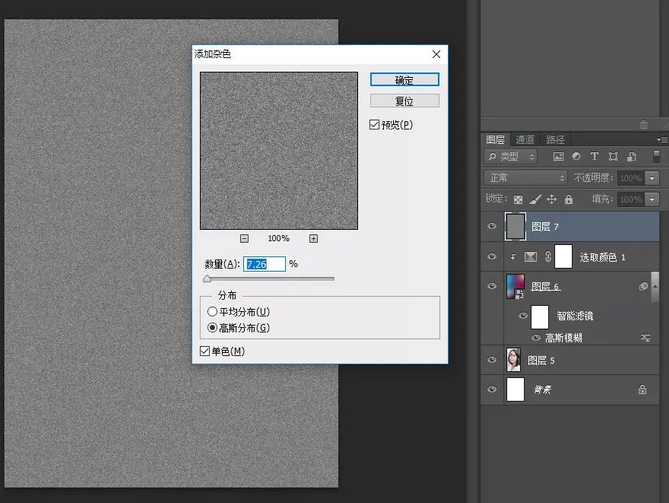Select the 平均分布 (Uniform) radio button

(x=212, y=312)
